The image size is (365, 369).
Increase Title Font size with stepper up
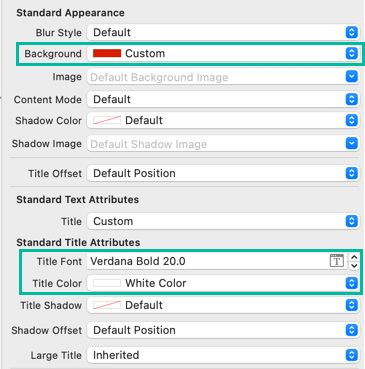coord(354,257)
